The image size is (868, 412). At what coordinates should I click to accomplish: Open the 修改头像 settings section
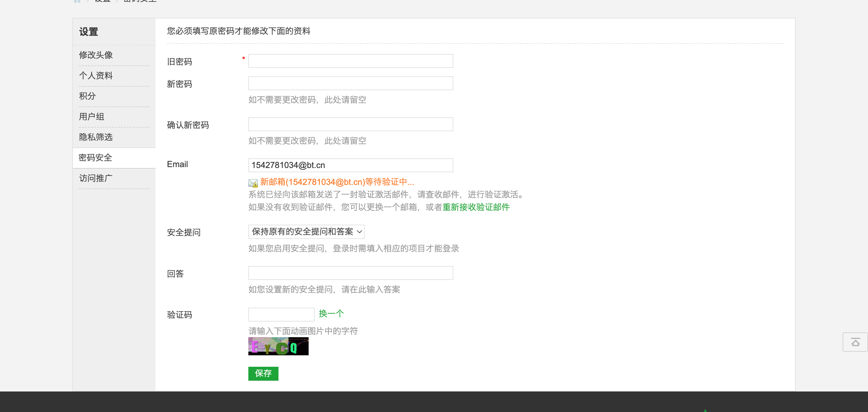pos(96,55)
